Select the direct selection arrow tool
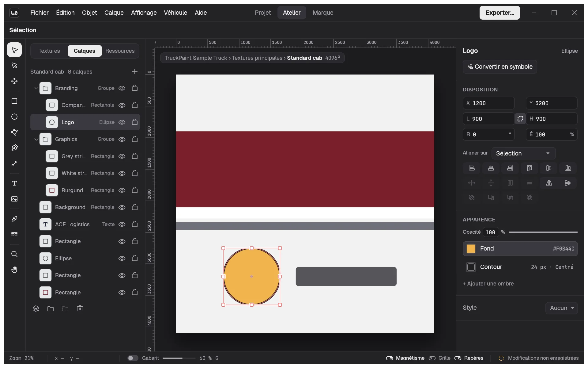Screen dimensions: 588x368 point(14,65)
